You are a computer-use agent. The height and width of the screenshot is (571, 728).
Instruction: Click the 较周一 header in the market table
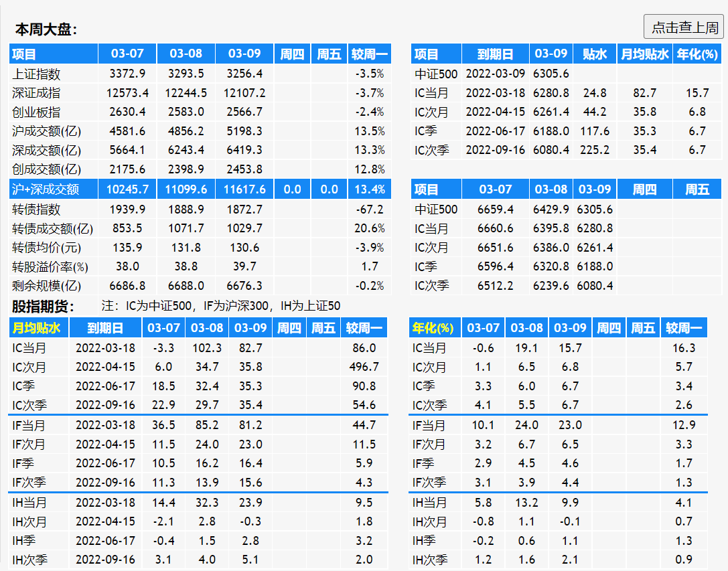pyautogui.click(x=370, y=54)
